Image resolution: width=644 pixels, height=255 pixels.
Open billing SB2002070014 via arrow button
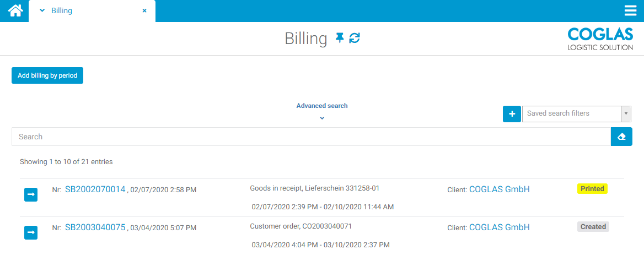[x=31, y=194]
